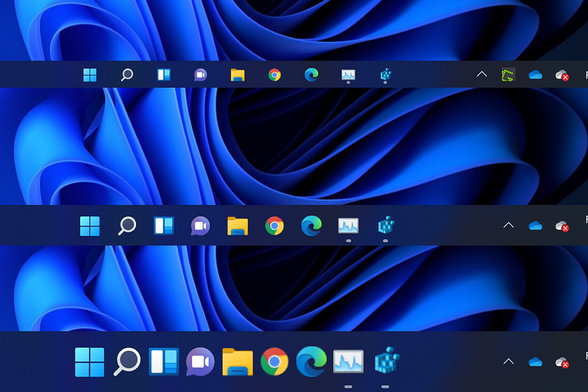Screen dimensions: 588x392
Task: Launch Chrome from the largest taskbar
Action: (274, 362)
